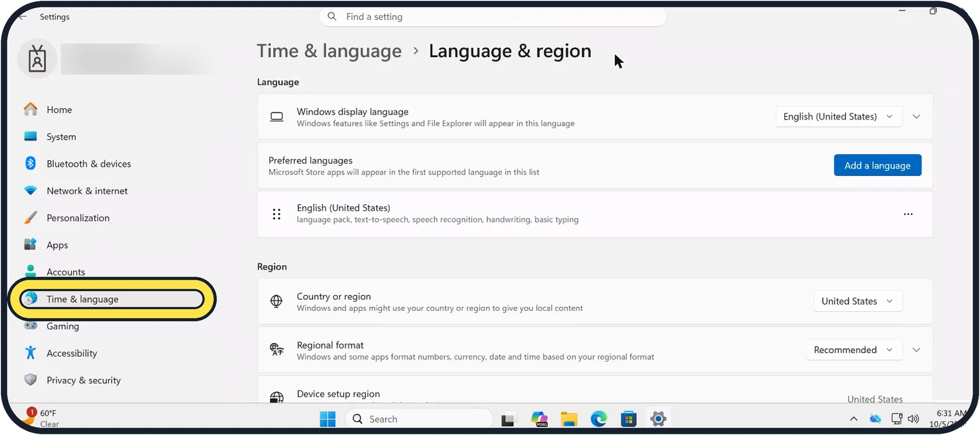Click the Settings gear on taskbar
This screenshot has width=980, height=435.
coord(658,419)
